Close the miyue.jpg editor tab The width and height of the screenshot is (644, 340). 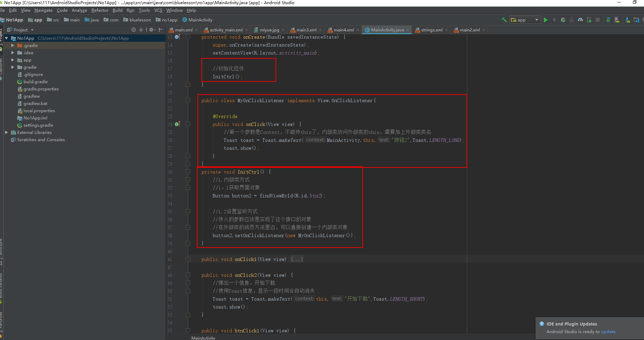[283, 30]
